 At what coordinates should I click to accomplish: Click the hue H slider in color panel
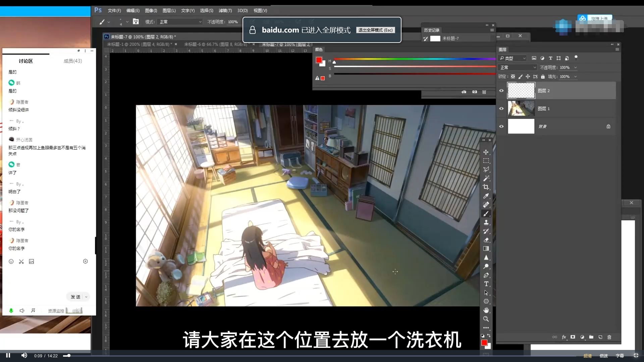click(x=415, y=59)
